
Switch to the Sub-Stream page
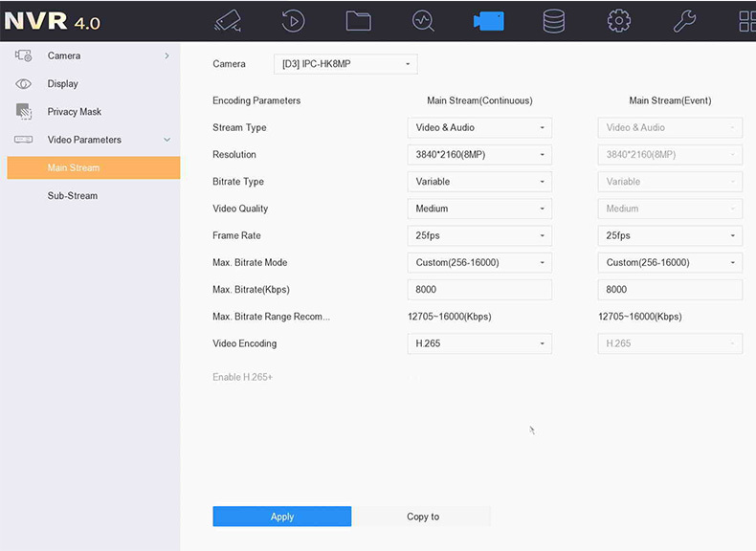coord(73,196)
